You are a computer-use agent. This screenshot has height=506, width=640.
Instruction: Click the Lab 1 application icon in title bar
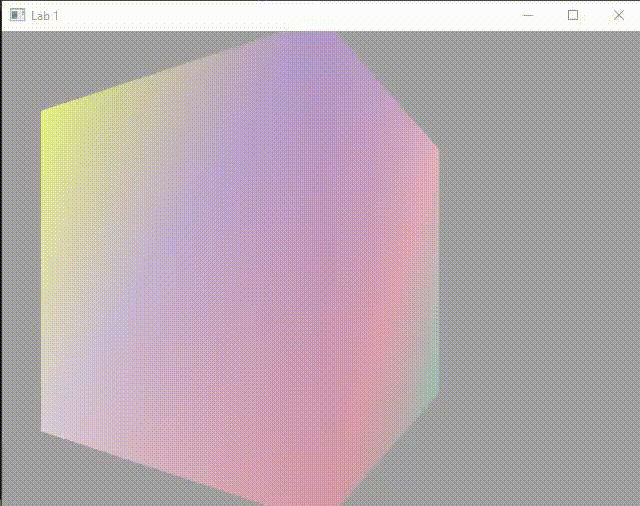[17, 16]
